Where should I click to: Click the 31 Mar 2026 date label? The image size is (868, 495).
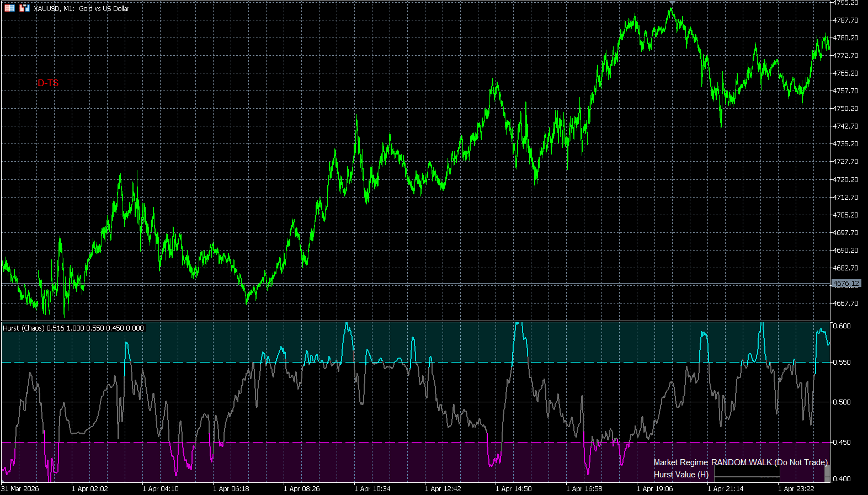(x=20, y=488)
